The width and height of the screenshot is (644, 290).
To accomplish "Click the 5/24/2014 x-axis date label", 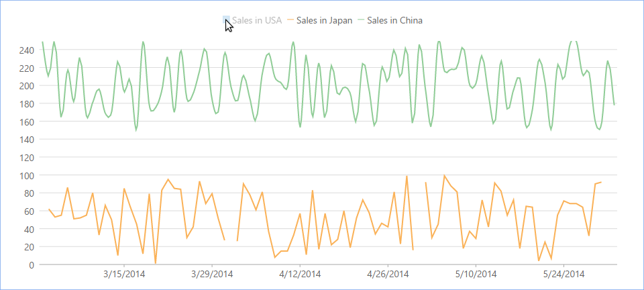I will [x=563, y=274].
